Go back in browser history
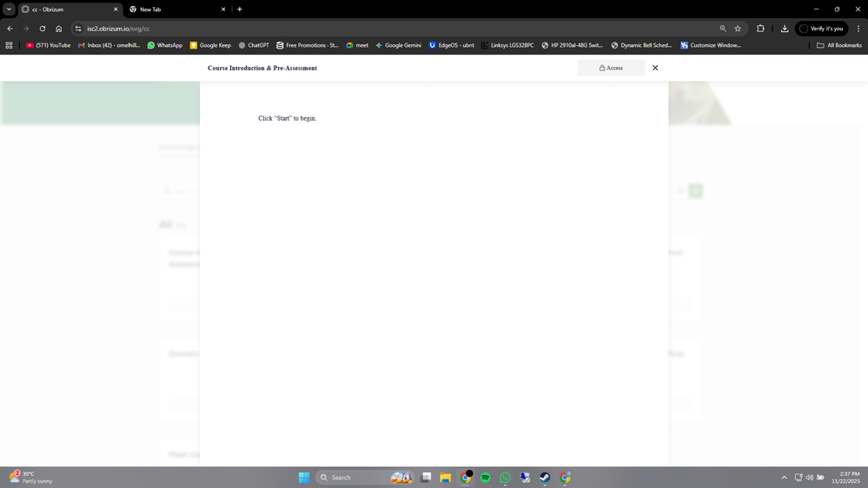 (10, 28)
